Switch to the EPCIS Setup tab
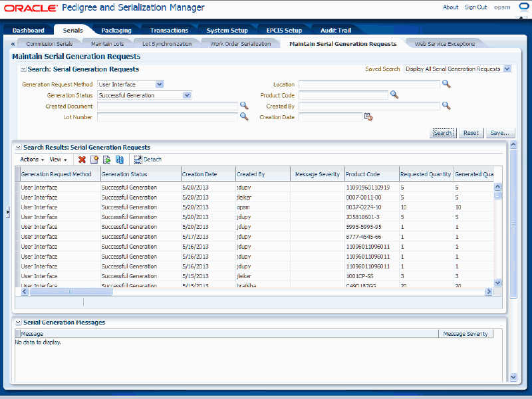 pyautogui.click(x=285, y=30)
